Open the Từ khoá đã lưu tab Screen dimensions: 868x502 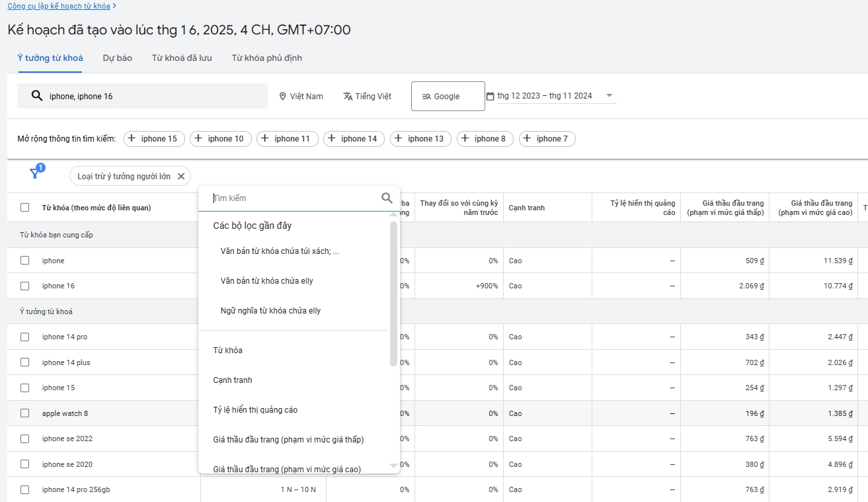182,58
